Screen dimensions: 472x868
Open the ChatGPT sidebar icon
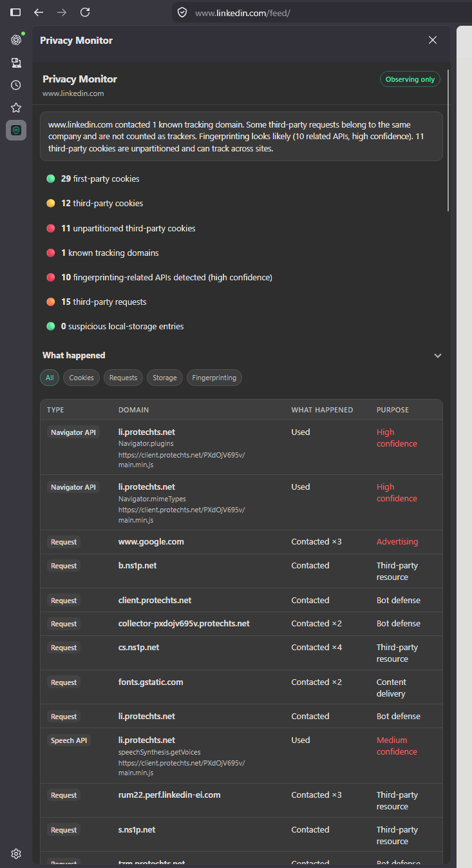(16, 40)
